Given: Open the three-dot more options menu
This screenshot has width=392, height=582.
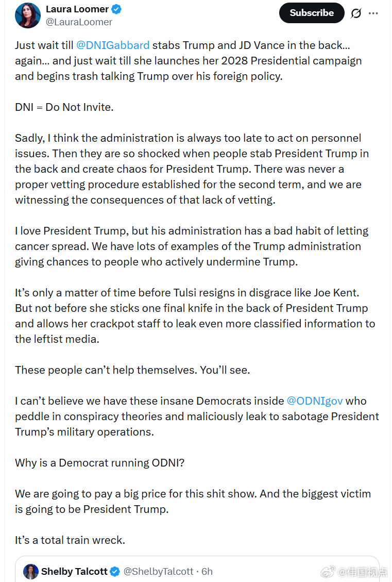Looking at the screenshot, I should tap(373, 13).
